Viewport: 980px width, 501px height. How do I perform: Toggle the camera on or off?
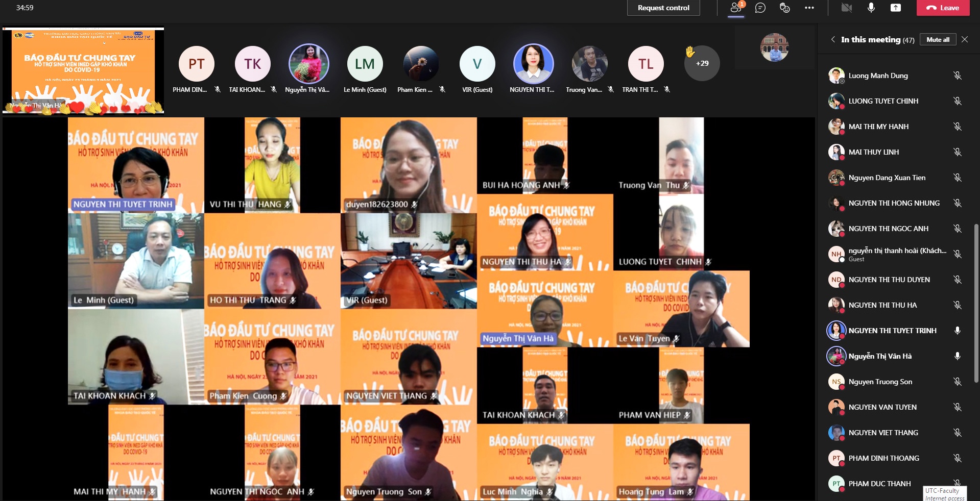point(847,8)
